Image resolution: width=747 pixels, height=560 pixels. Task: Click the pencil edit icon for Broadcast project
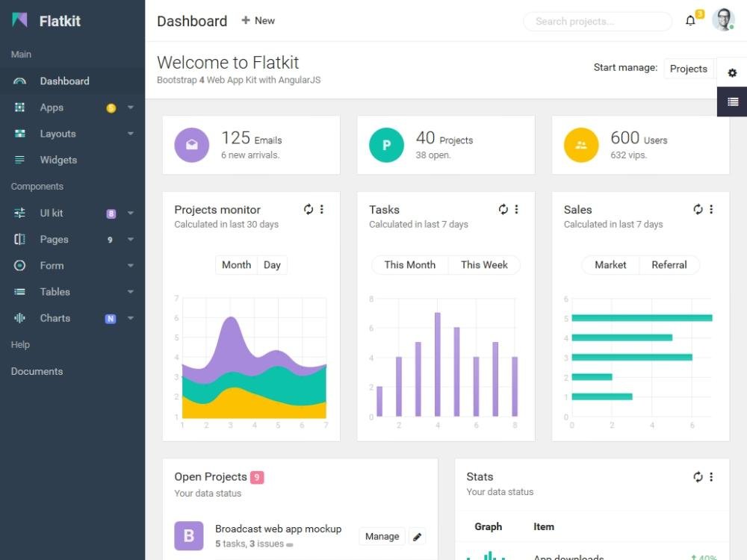tap(418, 536)
